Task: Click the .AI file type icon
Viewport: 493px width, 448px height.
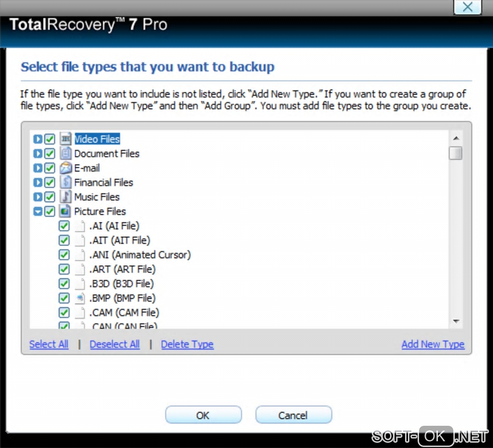Action: point(80,226)
